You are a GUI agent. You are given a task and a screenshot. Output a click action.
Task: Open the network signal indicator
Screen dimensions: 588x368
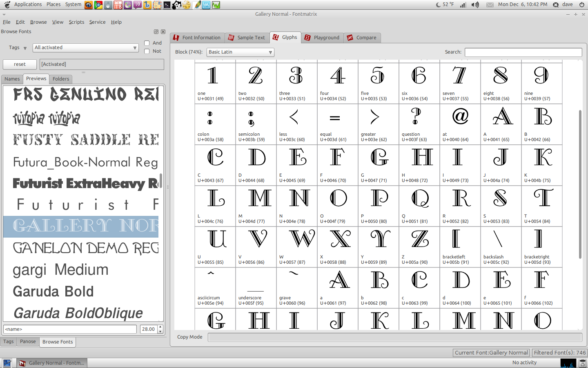click(463, 5)
